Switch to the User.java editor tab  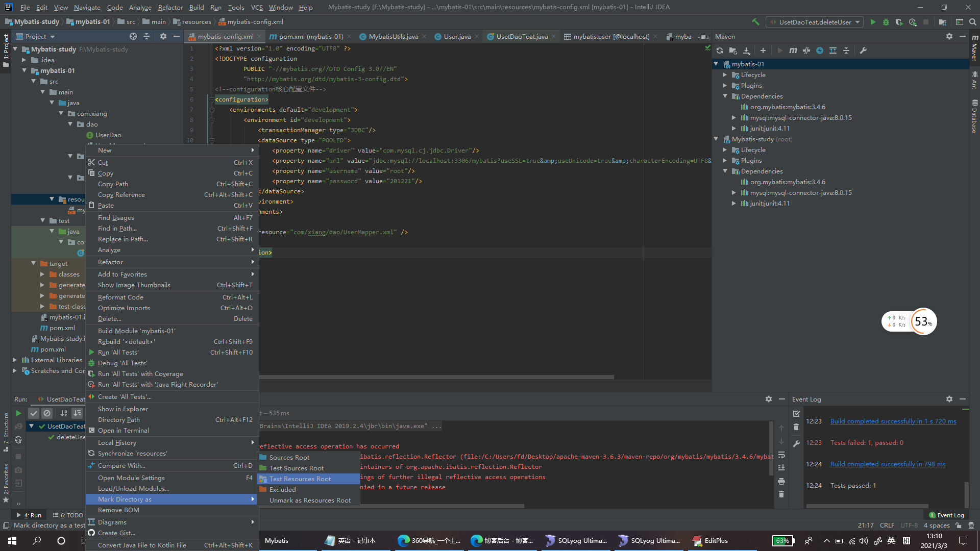(x=457, y=37)
